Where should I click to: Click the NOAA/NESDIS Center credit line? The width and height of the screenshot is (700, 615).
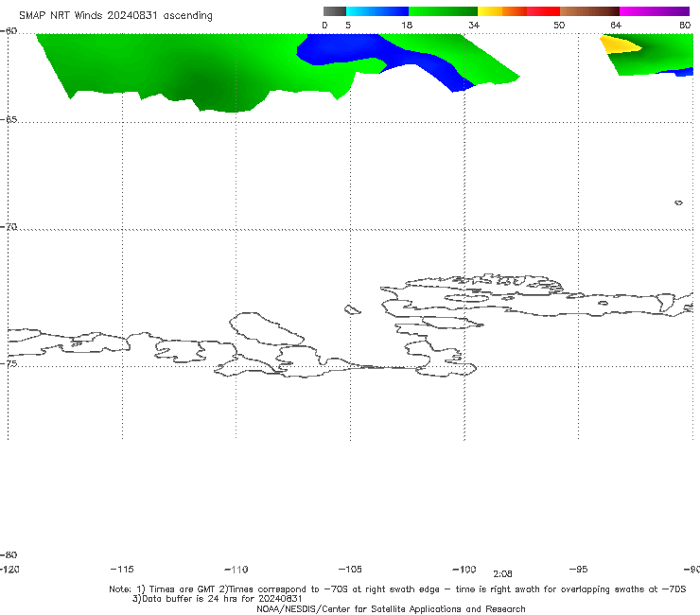391,608
